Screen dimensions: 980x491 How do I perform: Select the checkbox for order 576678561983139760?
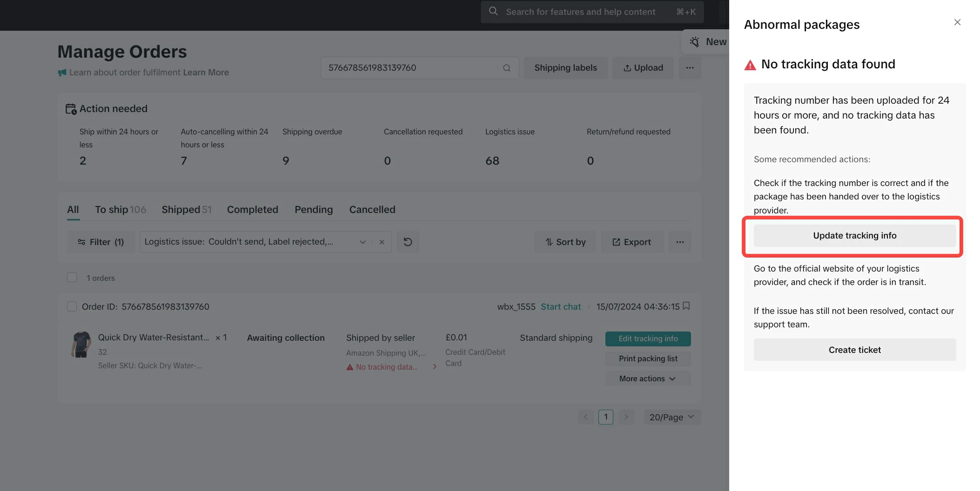(72, 306)
